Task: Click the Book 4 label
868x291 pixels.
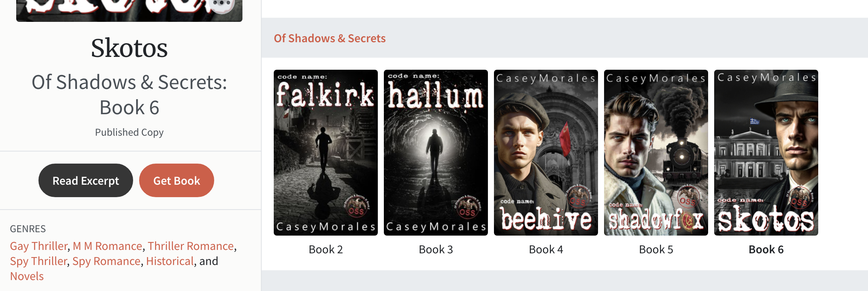Action: coord(546,250)
